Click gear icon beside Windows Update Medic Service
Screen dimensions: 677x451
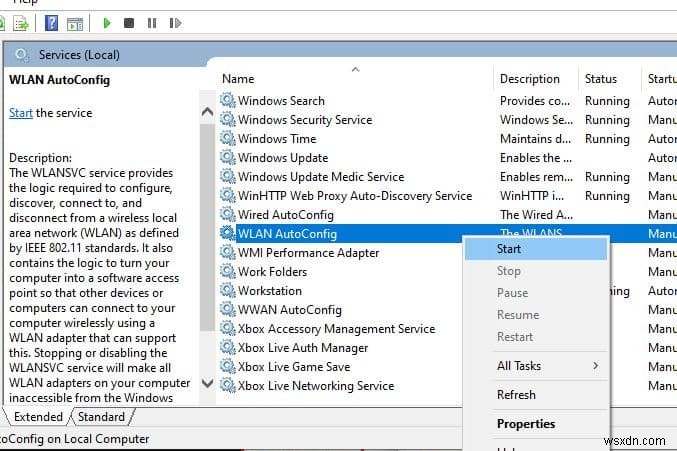[x=228, y=176]
